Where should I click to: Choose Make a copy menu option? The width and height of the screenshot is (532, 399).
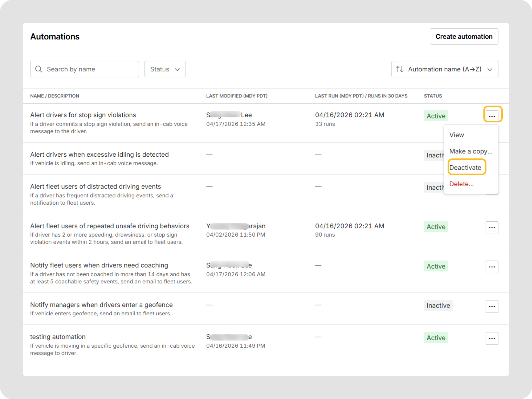[470, 151]
